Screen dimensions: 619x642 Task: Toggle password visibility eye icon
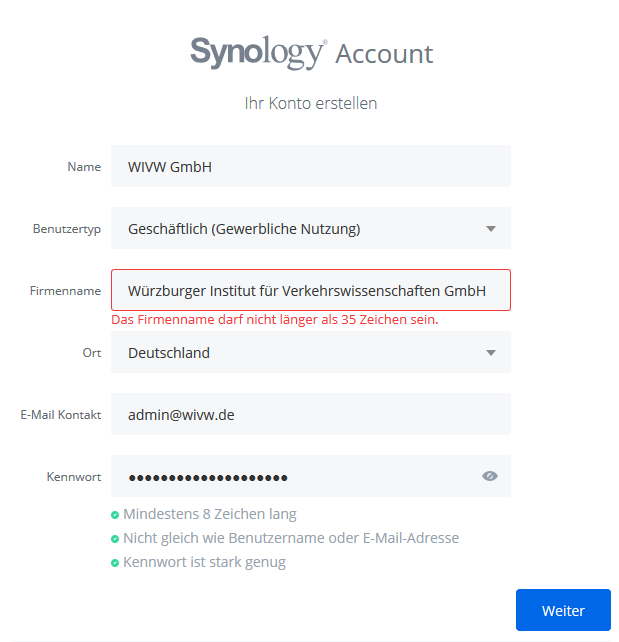coord(489,476)
